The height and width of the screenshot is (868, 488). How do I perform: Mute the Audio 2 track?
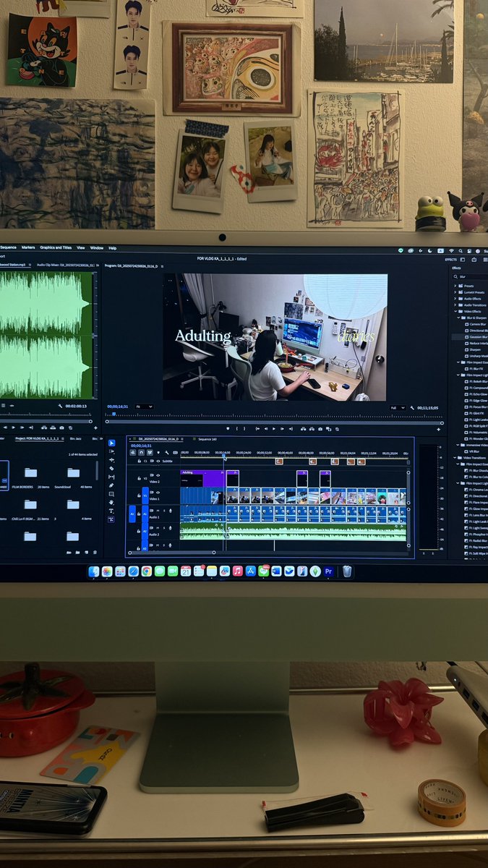(158, 528)
